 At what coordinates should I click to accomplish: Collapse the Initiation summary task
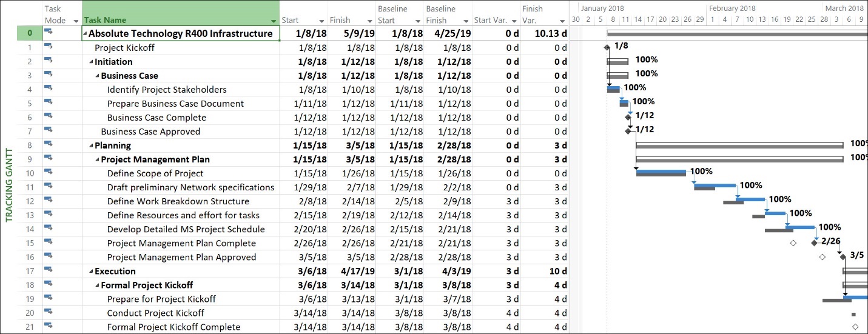(92, 62)
